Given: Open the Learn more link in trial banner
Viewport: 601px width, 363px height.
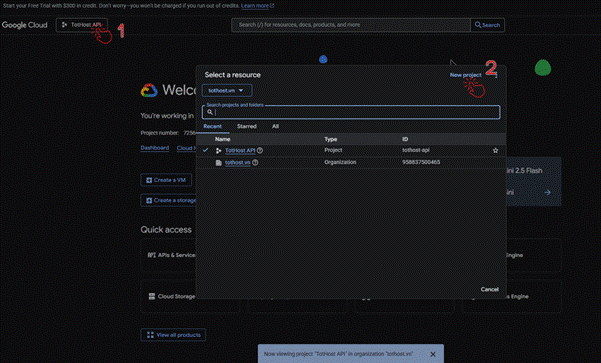Looking at the screenshot, I should click(x=257, y=6).
